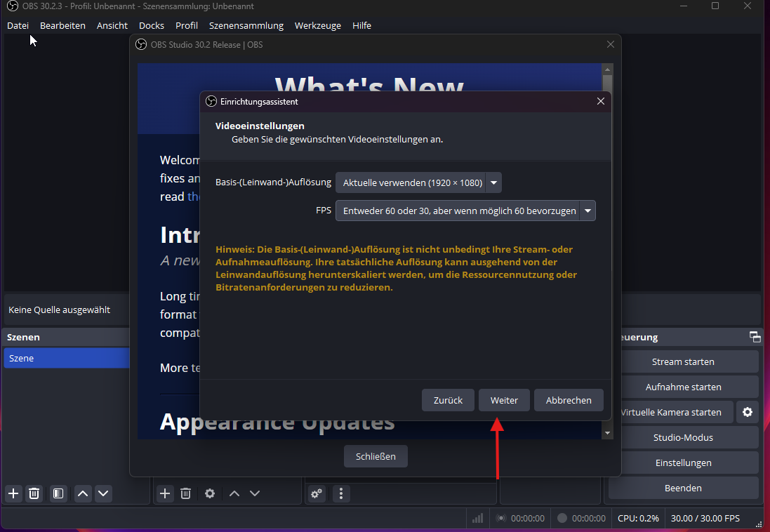The image size is (770, 532).
Task: Delete source using the sources dock trash icon
Action: [185, 493]
